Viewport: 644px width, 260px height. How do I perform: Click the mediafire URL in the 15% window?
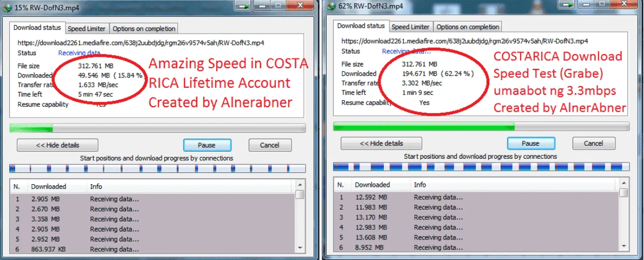point(141,42)
